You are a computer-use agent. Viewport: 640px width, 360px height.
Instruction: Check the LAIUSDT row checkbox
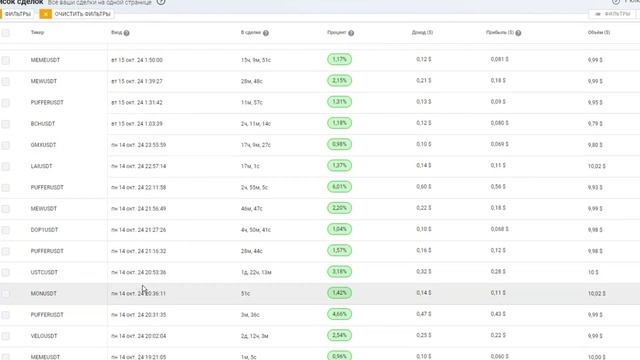coord(5,167)
